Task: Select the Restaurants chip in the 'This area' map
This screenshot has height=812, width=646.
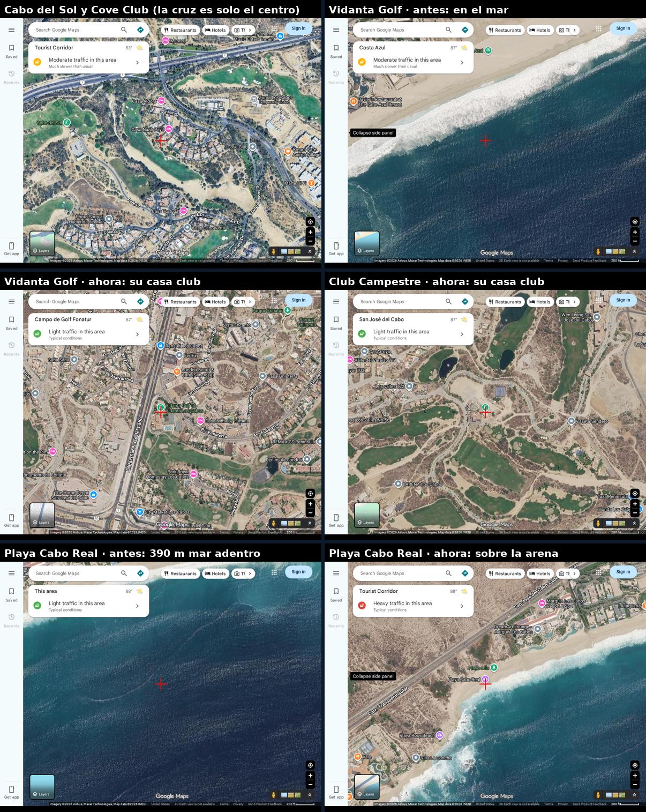Action: (181, 573)
